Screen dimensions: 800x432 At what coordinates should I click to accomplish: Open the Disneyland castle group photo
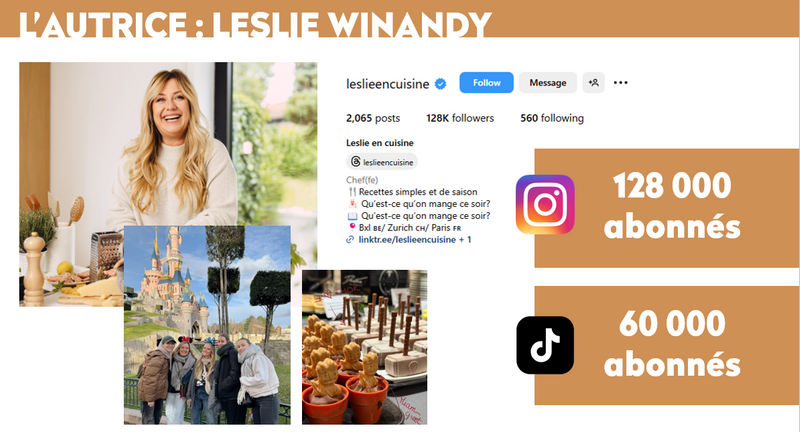207,325
